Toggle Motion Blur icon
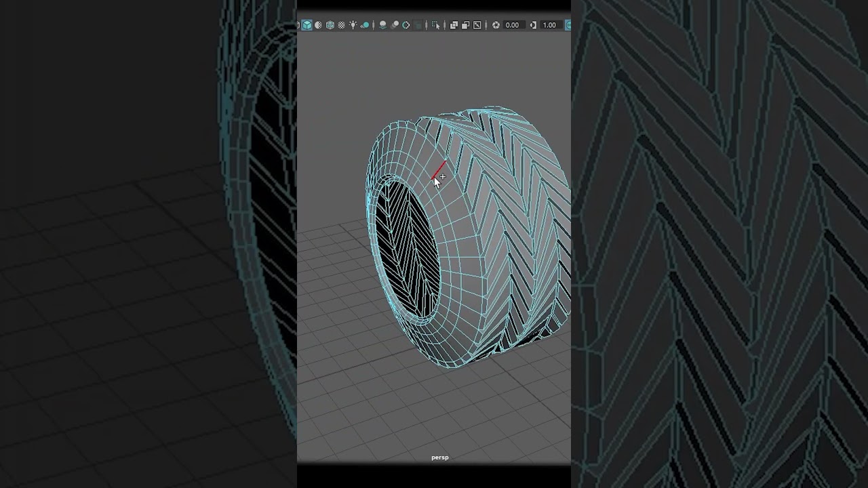868x488 pixels. pyautogui.click(x=395, y=25)
